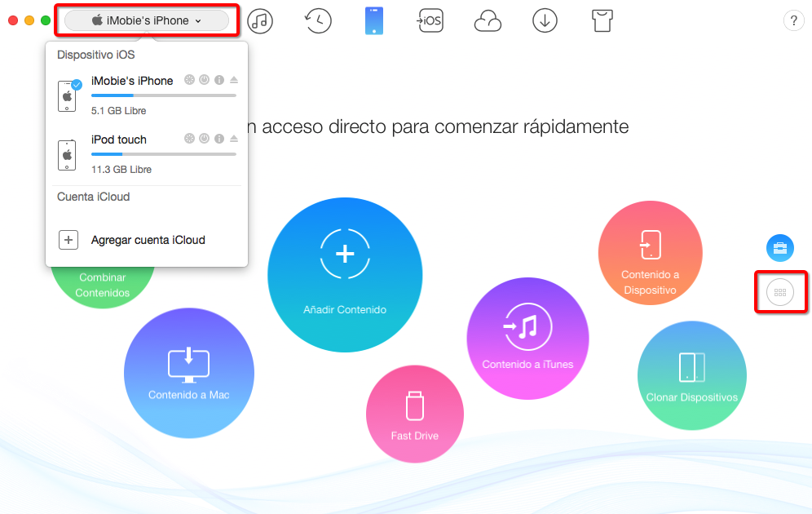Open the media downloader arrow icon
Screen dimensions: 812x514
(545, 21)
